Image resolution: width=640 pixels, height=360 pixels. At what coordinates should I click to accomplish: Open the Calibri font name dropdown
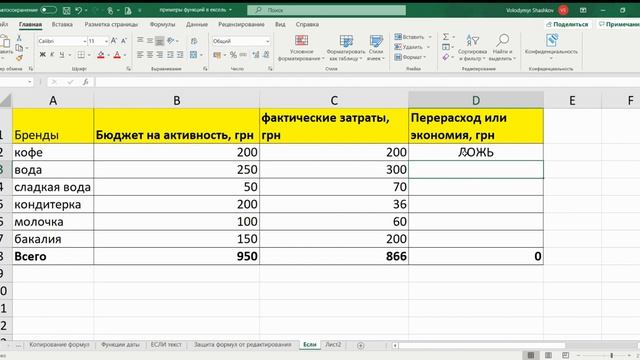[x=84, y=41]
